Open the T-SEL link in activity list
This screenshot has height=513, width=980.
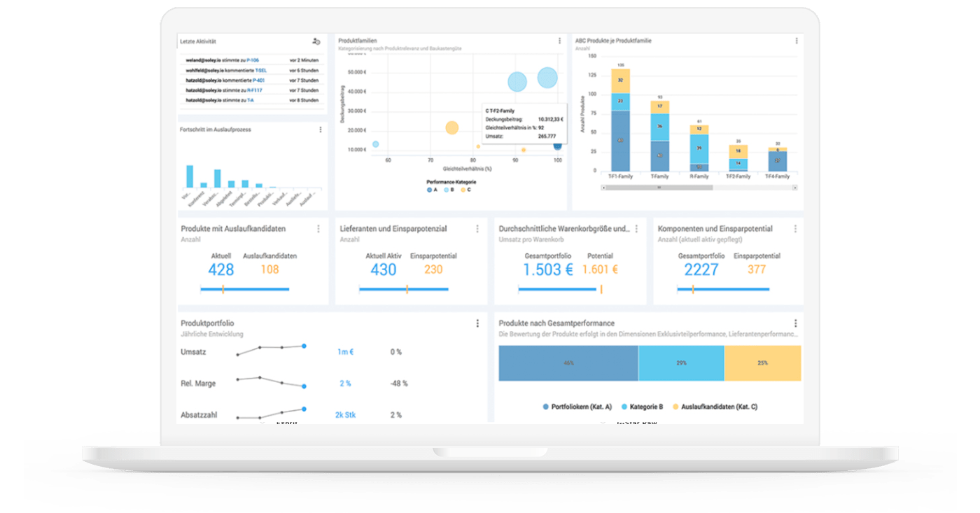coord(260,71)
